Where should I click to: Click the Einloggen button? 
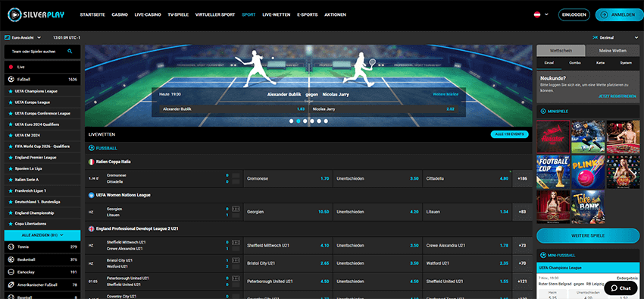click(x=574, y=15)
